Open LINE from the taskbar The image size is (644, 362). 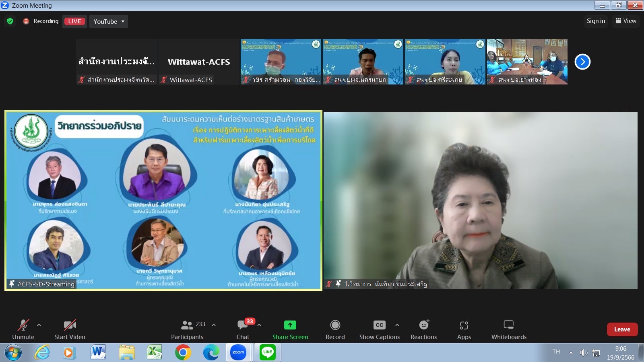(268, 352)
